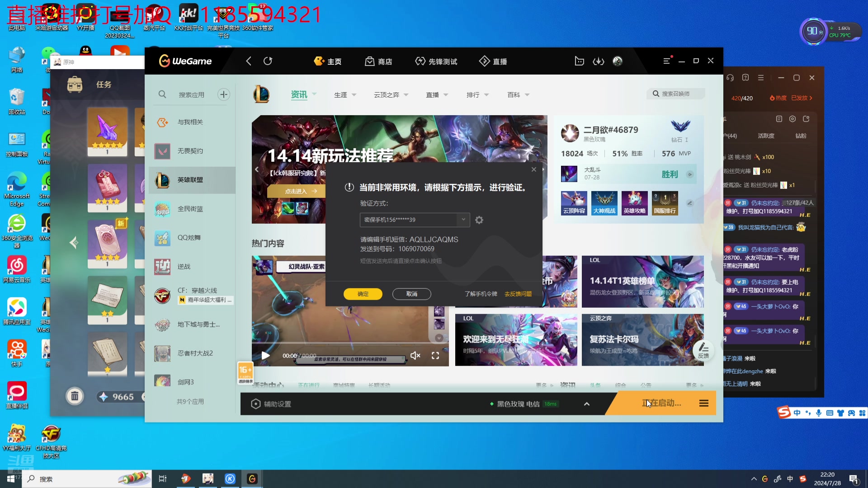Open the 直播 tab in WeGame header

click(493, 61)
